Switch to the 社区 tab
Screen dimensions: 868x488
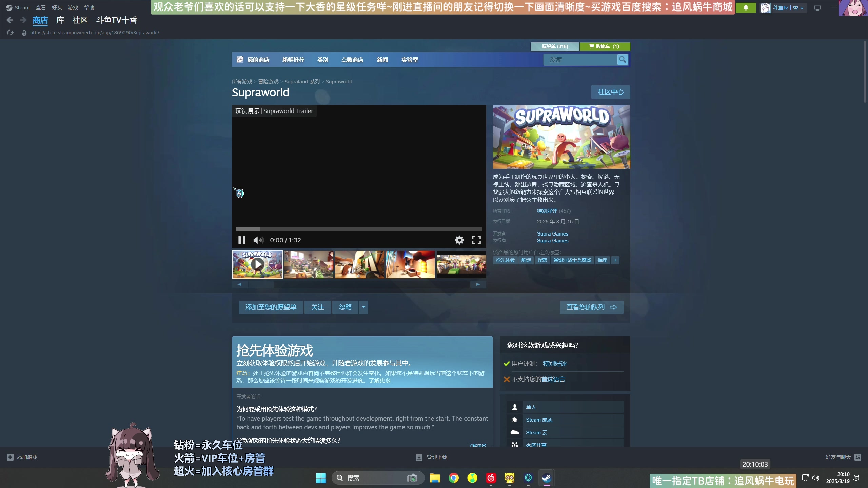(80, 20)
